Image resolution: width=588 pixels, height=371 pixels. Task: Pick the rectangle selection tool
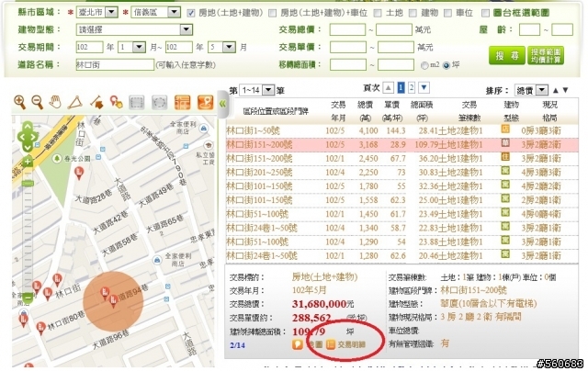(x=137, y=102)
